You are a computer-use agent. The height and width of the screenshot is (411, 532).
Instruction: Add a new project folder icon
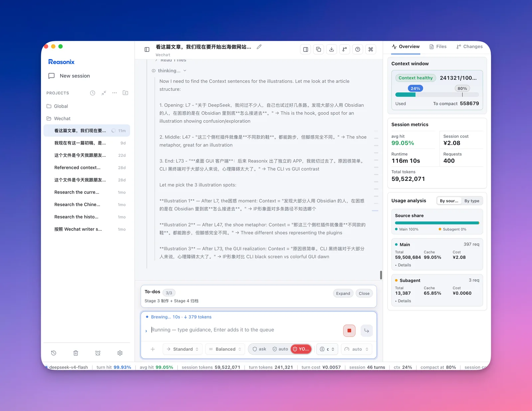125,93
